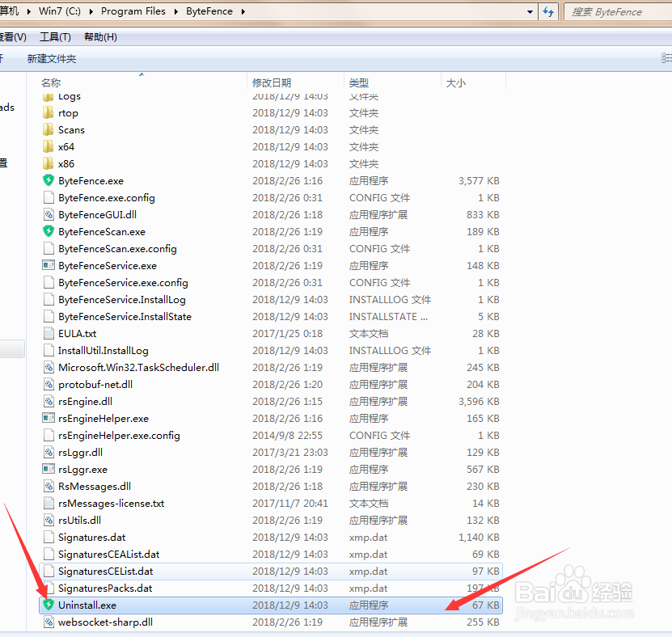Select the file name SignaturesPacks.dat
The width and height of the screenshot is (672, 637).
point(105,588)
